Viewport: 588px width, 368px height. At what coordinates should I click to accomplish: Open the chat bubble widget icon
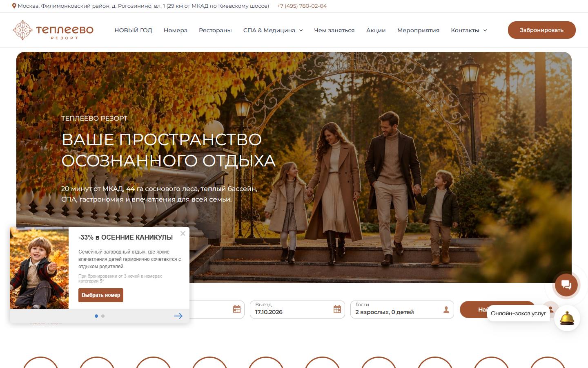pyautogui.click(x=566, y=285)
